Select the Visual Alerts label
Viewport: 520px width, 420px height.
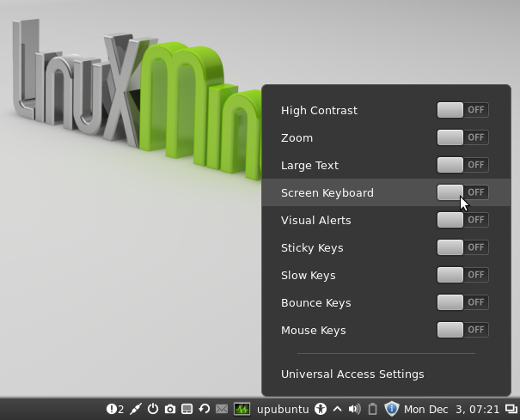pos(315,221)
